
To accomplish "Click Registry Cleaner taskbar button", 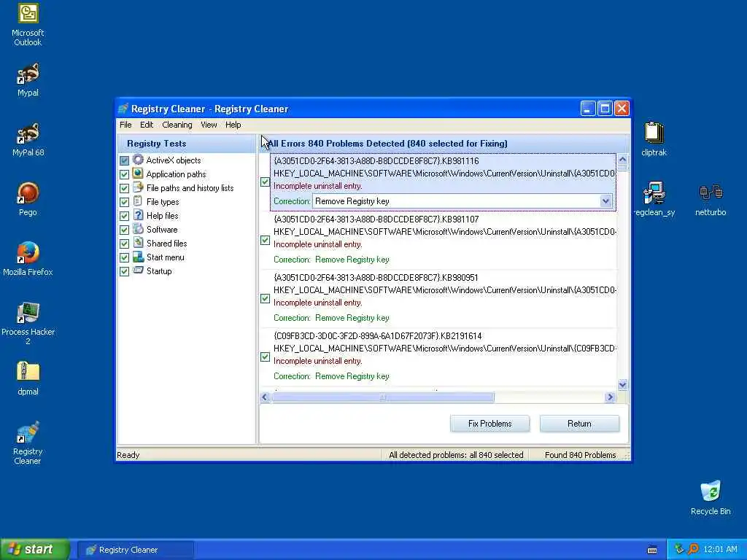I will click(136, 550).
